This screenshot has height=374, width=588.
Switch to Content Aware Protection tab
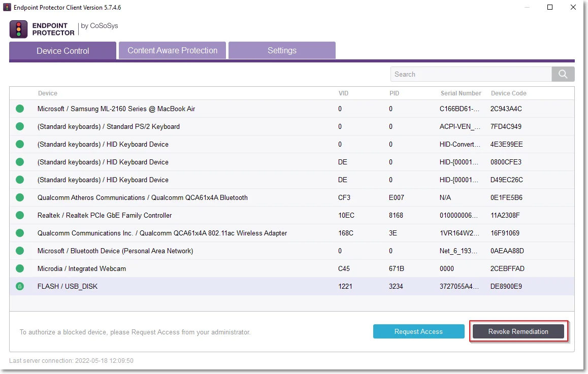(173, 50)
